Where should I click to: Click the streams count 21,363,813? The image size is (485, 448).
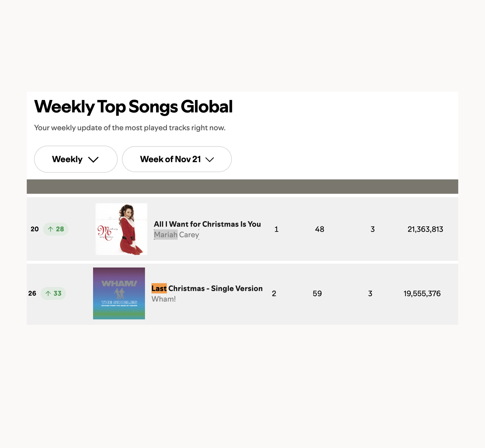pos(425,229)
